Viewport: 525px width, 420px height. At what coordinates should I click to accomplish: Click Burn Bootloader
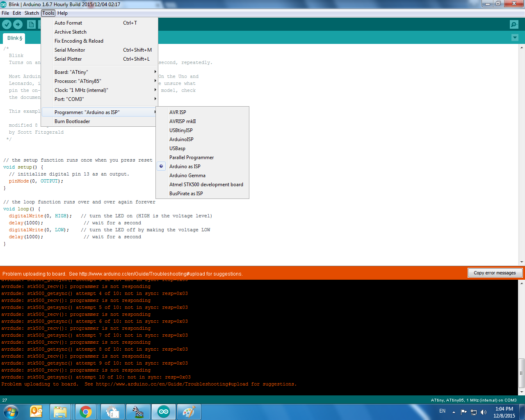coord(99,121)
